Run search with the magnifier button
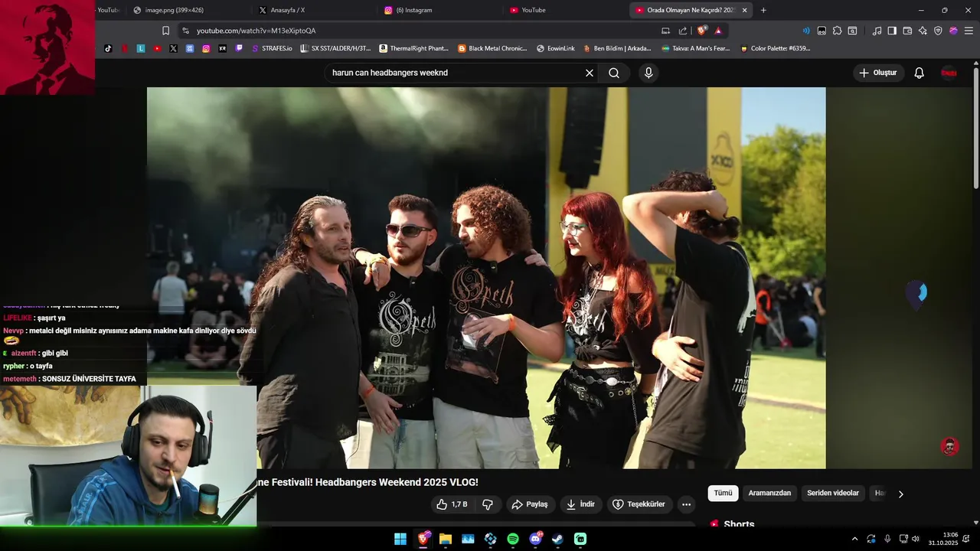 (x=614, y=73)
